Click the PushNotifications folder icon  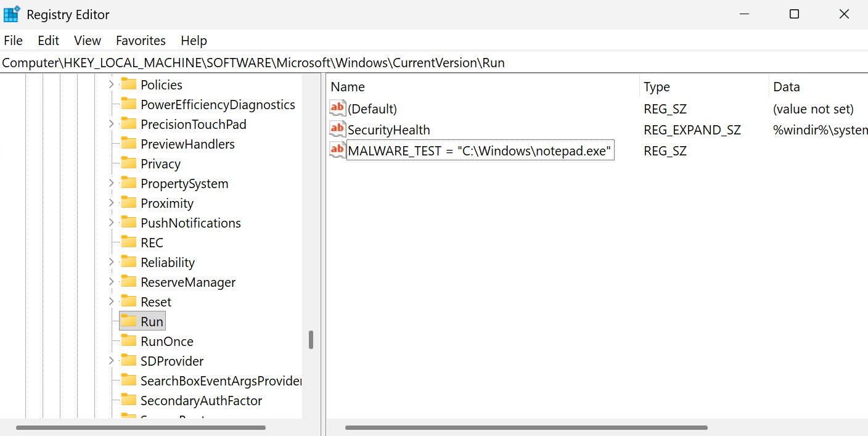(x=129, y=223)
